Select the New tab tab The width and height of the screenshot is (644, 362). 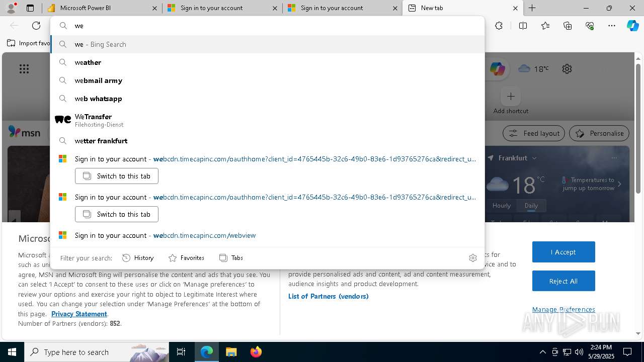463,8
